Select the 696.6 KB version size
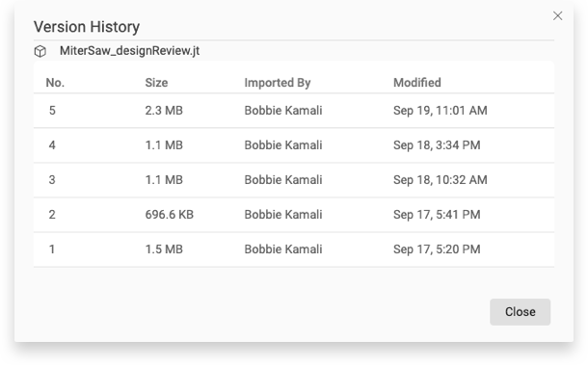 (x=169, y=214)
